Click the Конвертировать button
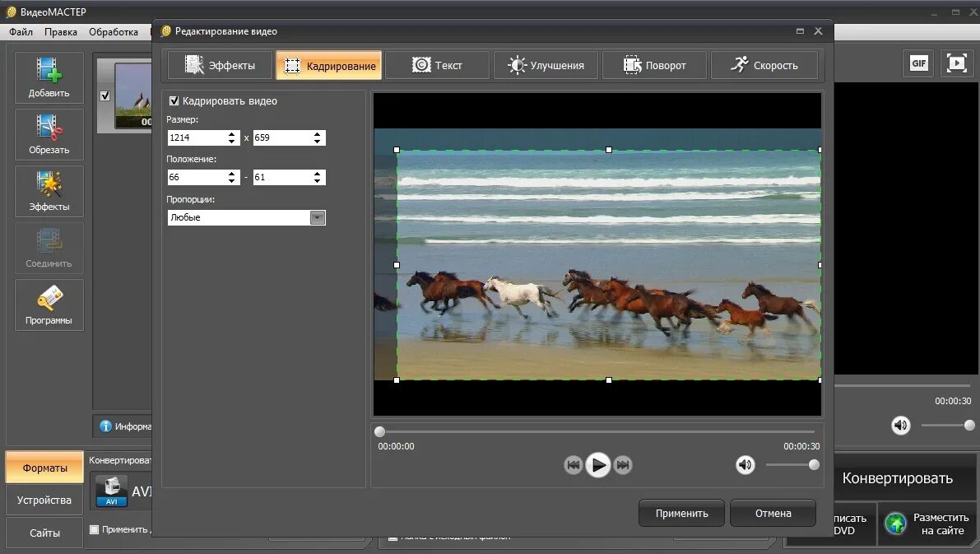 pyautogui.click(x=898, y=478)
